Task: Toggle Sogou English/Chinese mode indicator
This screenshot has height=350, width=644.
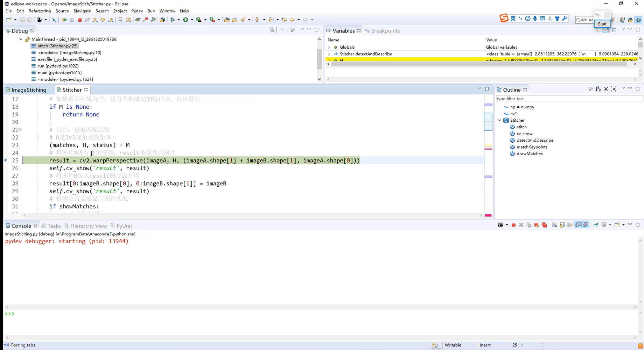Action: 513,19
